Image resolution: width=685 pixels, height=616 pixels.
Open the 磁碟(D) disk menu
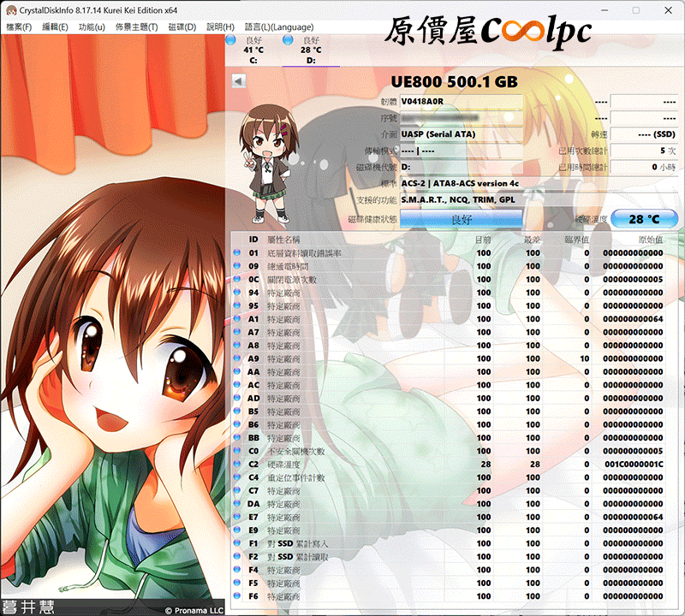[182, 27]
